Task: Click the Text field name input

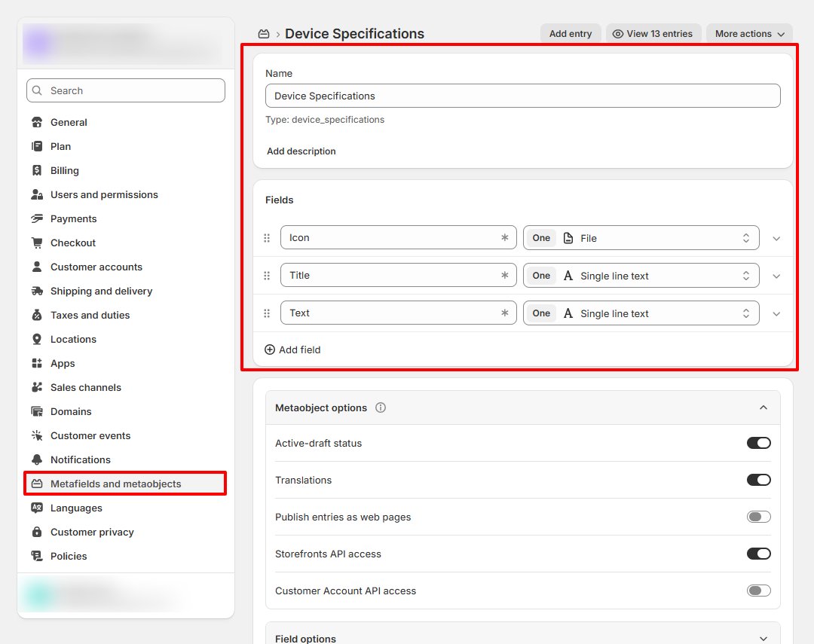Action: [x=398, y=313]
